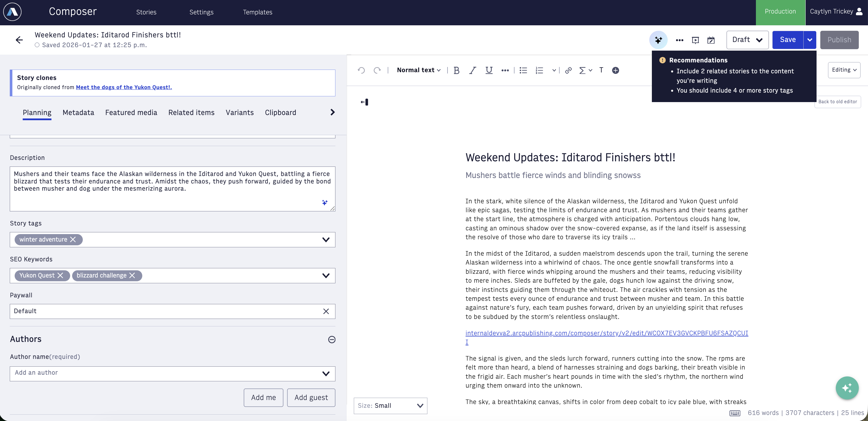Collapse the Authors section
The width and height of the screenshot is (868, 421).
[x=332, y=339]
